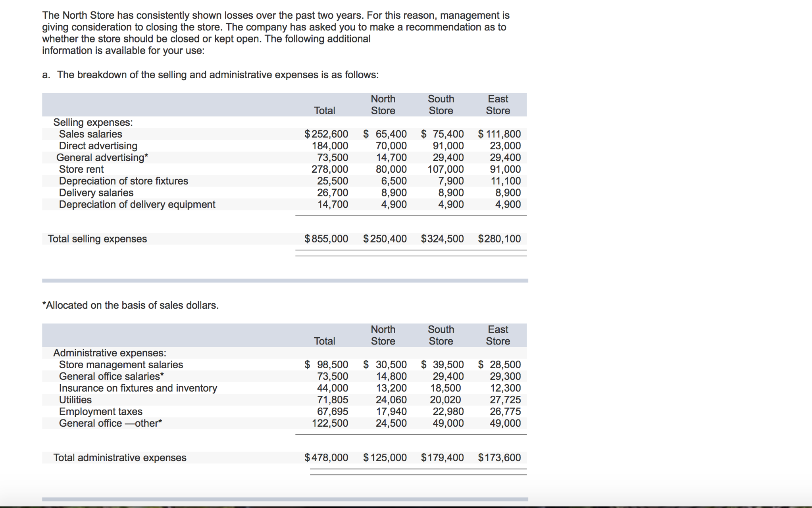812x508 pixels.
Task: Click General advertising* label
Action: tap(102, 158)
